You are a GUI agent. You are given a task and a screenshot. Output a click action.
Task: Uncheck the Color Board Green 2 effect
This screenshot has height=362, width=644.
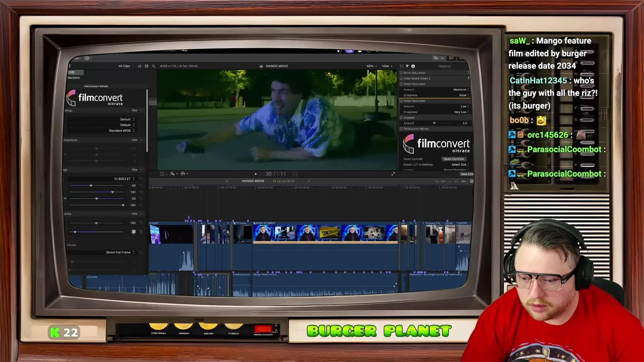point(401,78)
